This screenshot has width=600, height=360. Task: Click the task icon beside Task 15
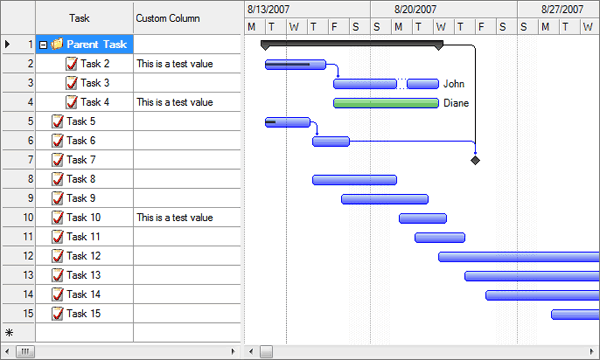57,314
